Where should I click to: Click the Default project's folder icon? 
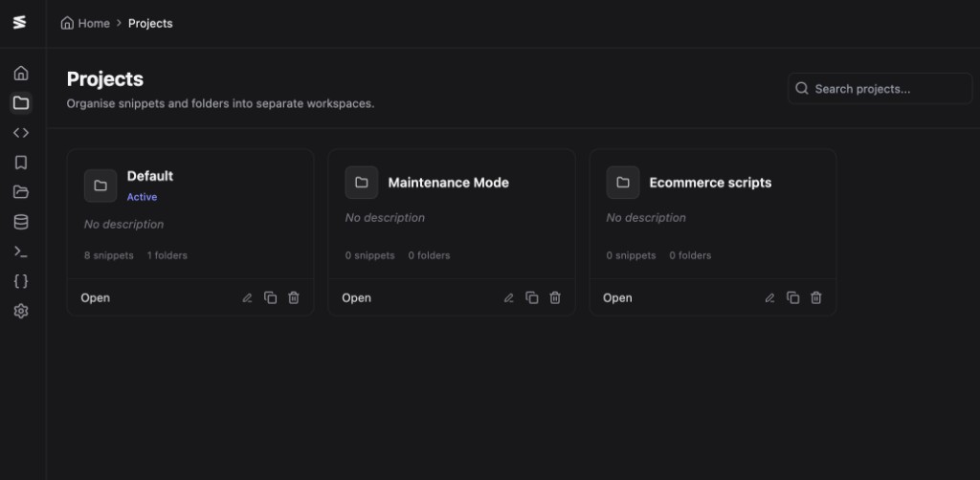100,185
